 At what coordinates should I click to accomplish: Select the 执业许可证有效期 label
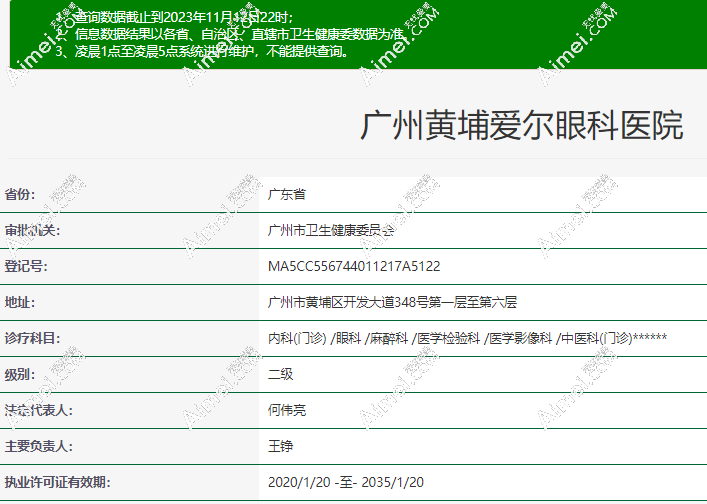[x=57, y=482]
